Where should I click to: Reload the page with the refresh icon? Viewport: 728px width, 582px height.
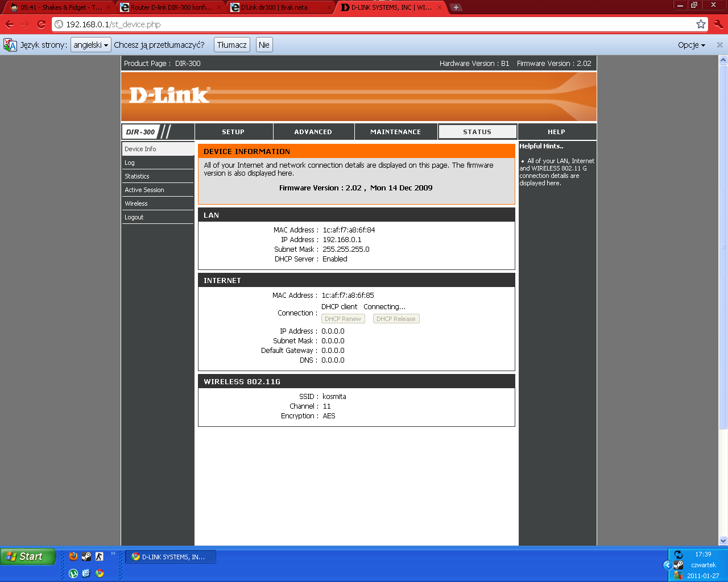click(41, 24)
